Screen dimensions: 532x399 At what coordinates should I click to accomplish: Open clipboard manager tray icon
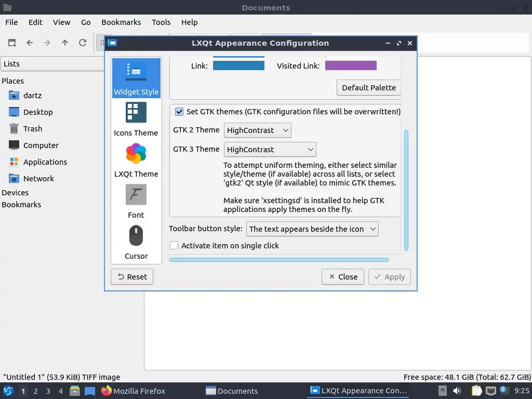pyautogui.click(x=476, y=391)
